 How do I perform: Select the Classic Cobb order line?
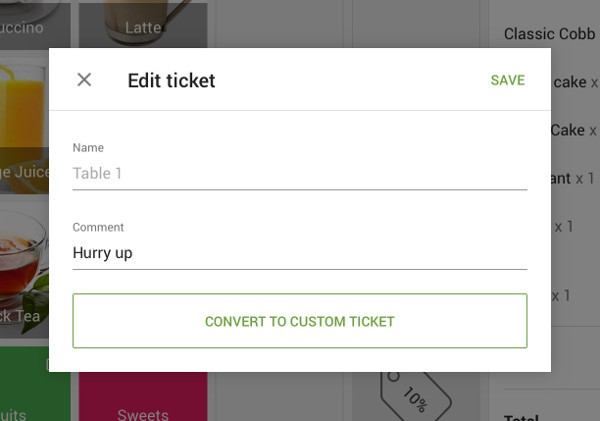click(x=549, y=34)
